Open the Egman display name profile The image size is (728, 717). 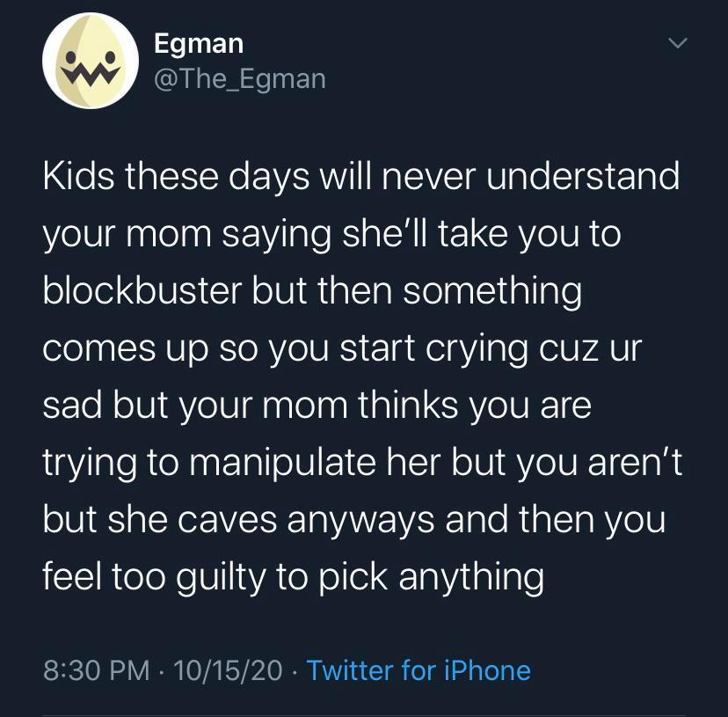click(198, 41)
